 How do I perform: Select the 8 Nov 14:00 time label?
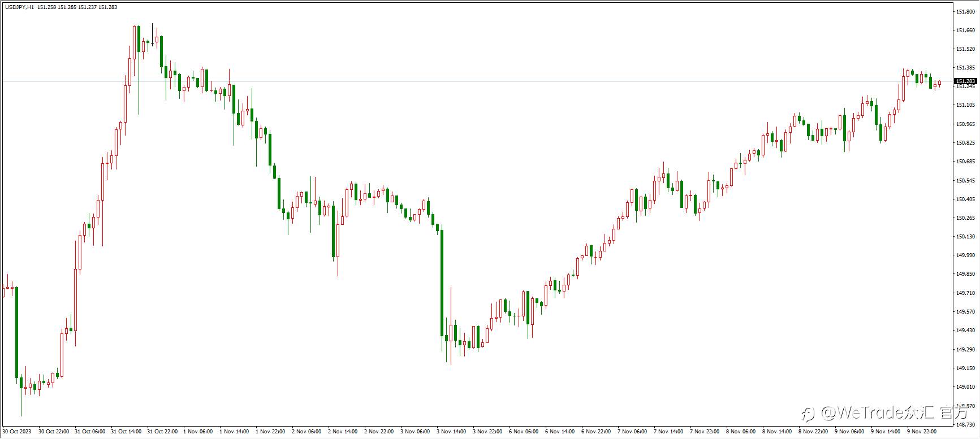777,432
